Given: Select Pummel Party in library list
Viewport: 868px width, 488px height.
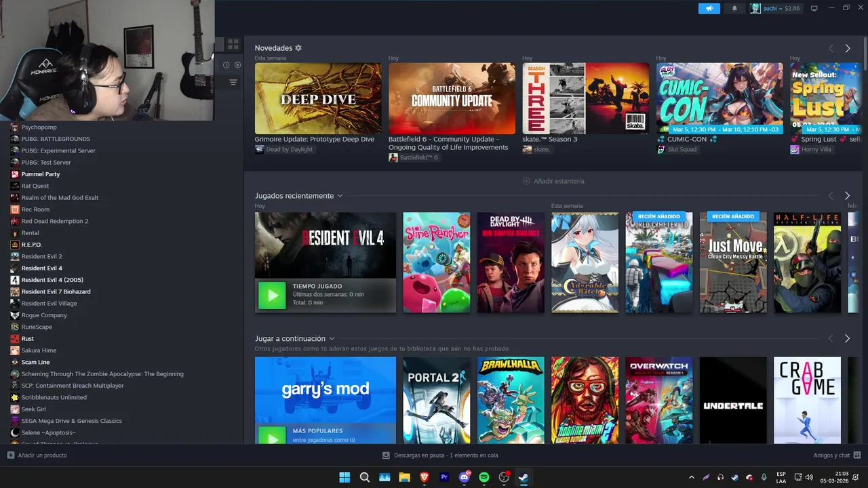Looking at the screenshot, I should coord(40,174).
